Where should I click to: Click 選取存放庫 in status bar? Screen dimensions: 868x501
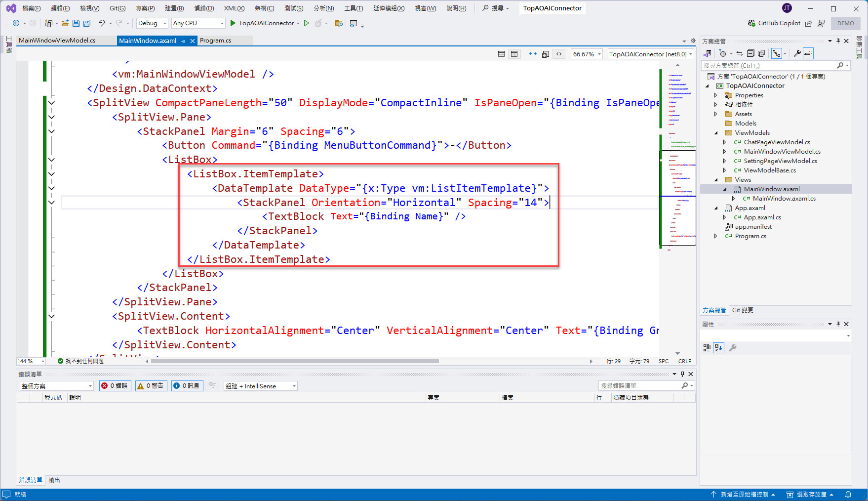point(811,495)
